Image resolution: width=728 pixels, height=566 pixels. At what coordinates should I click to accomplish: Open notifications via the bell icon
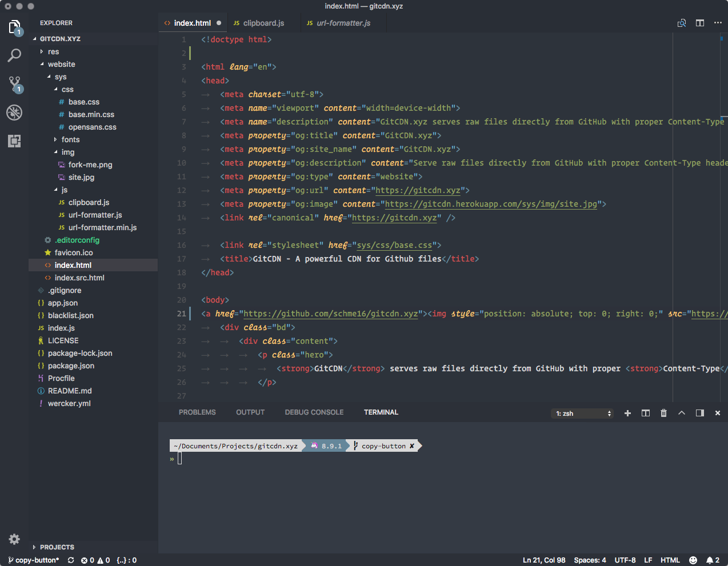click(x=711, y=560)
